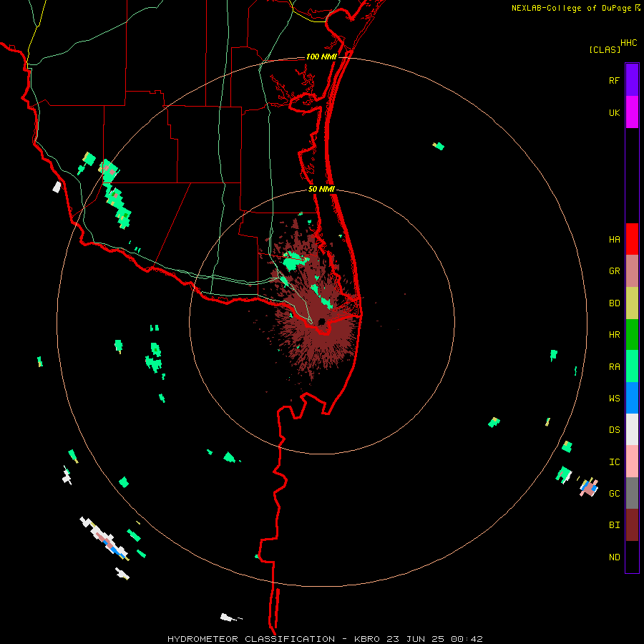Click the HR legend label
Viewport: 644px width, 644px height.
pyautogui.click(x=614, y=335)
